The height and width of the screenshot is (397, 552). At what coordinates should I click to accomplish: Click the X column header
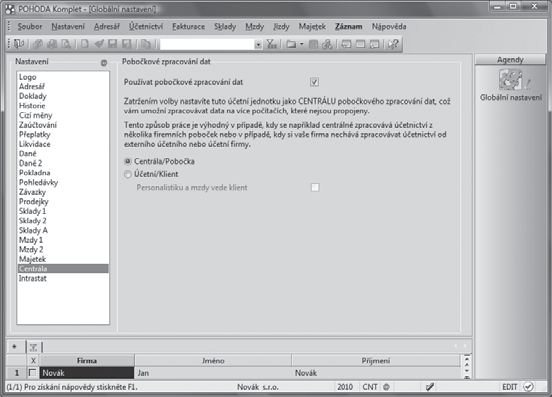(x=33, y=361)
